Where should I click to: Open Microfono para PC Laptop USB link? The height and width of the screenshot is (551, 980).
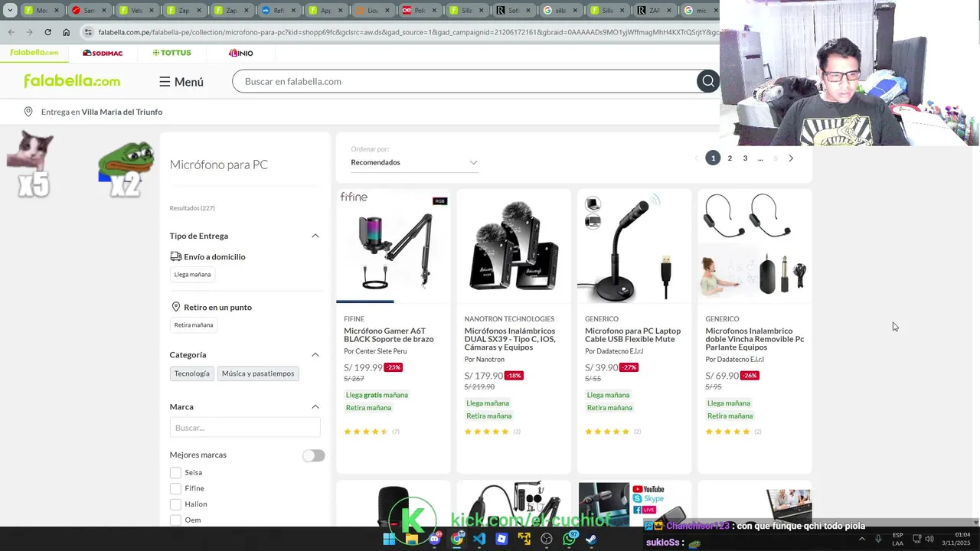[x=632, y=335]
